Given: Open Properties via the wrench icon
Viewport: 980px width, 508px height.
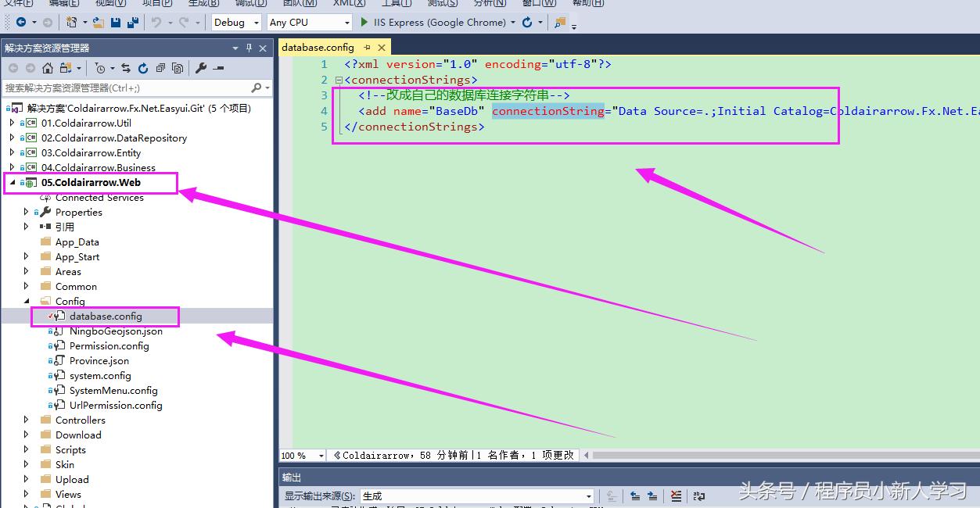Looking at the screenshot, I should coord(201,68).
